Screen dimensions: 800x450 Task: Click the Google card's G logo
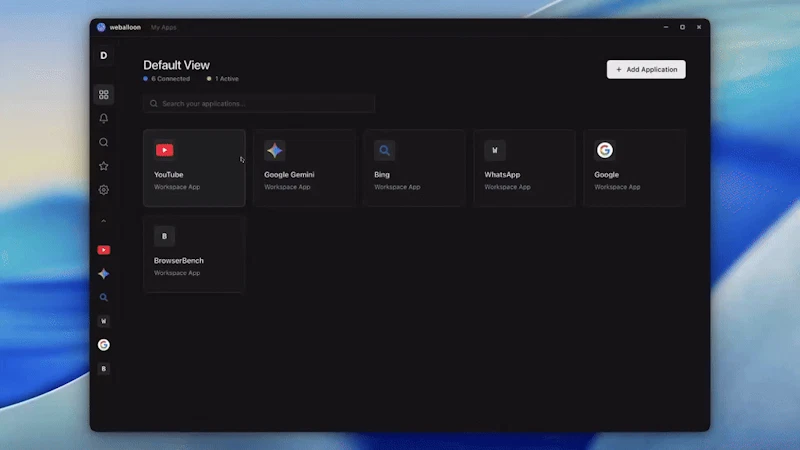click(x=605, y=150)
